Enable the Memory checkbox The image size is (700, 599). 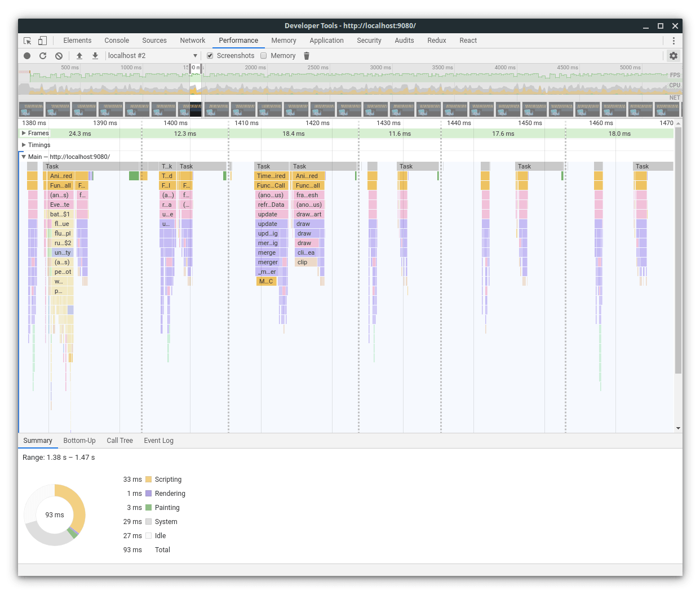click(x=264, y=56)
